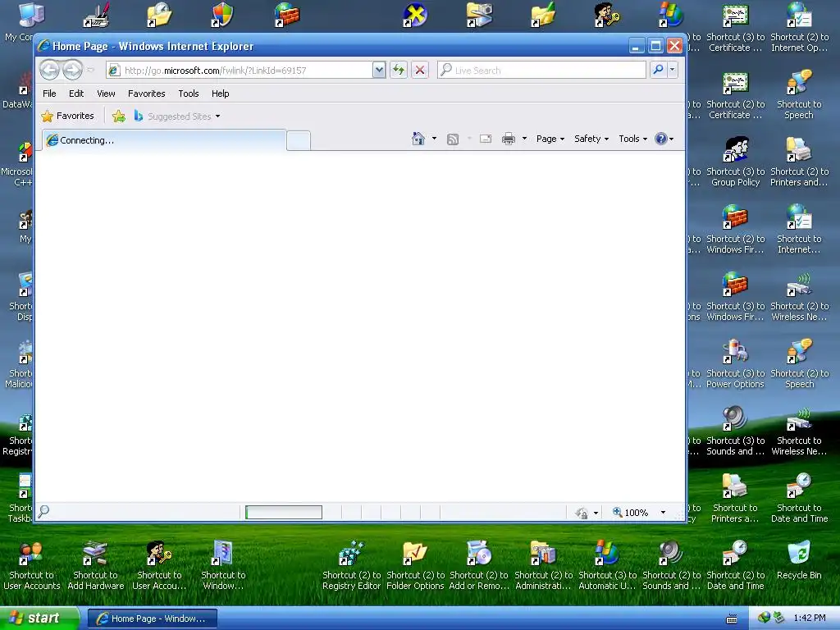Stop page loading with red X icon
The height and width of the screenshot is (630, 840).
[x=420, y=70]
